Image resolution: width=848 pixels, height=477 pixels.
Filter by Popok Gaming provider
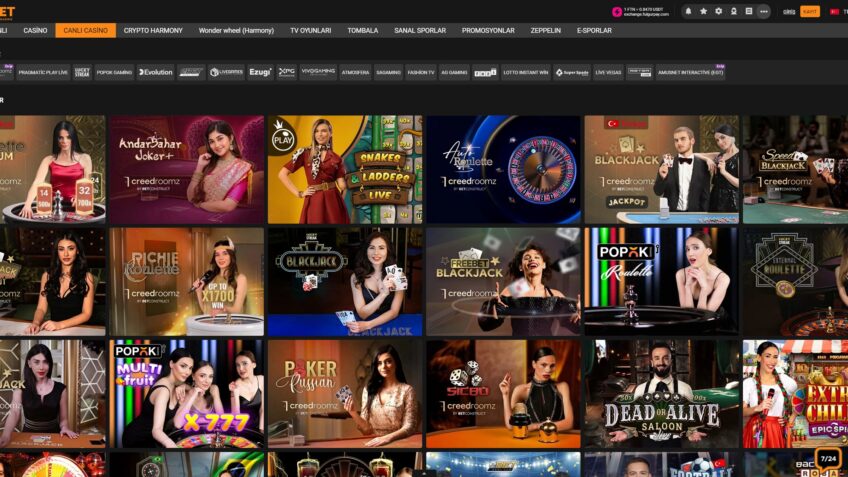click(114, 72)
